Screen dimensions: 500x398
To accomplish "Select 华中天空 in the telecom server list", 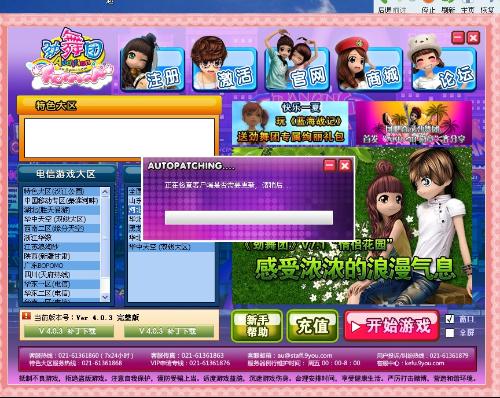I will point(62,219).
